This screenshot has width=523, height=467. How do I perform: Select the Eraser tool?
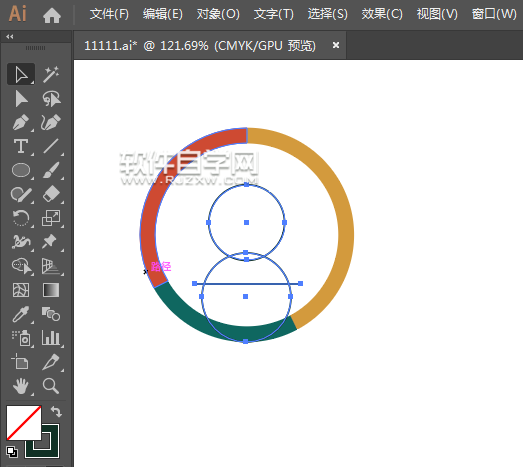(51, 194)
